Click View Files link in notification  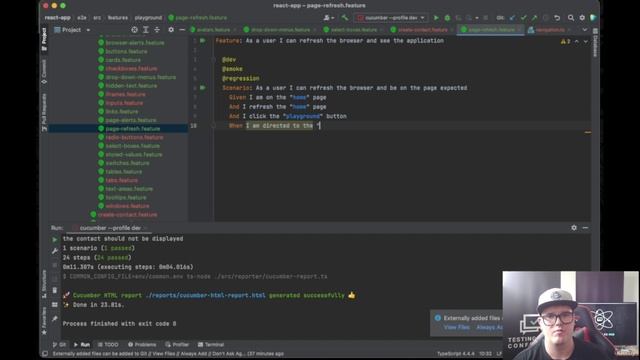(x=456, y=327)
